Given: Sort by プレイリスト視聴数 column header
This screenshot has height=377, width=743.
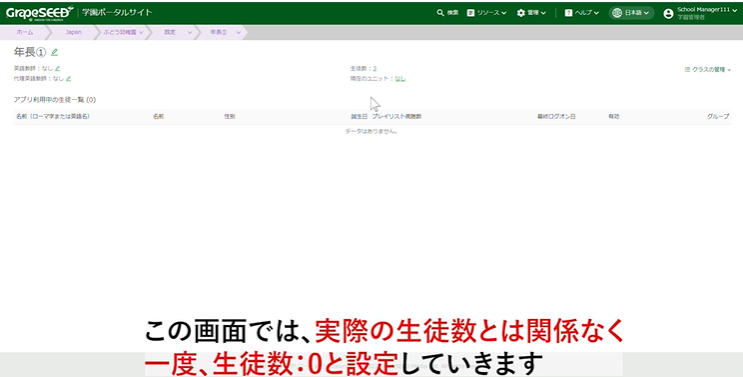Looking at the screenshot, I should 397,116.
